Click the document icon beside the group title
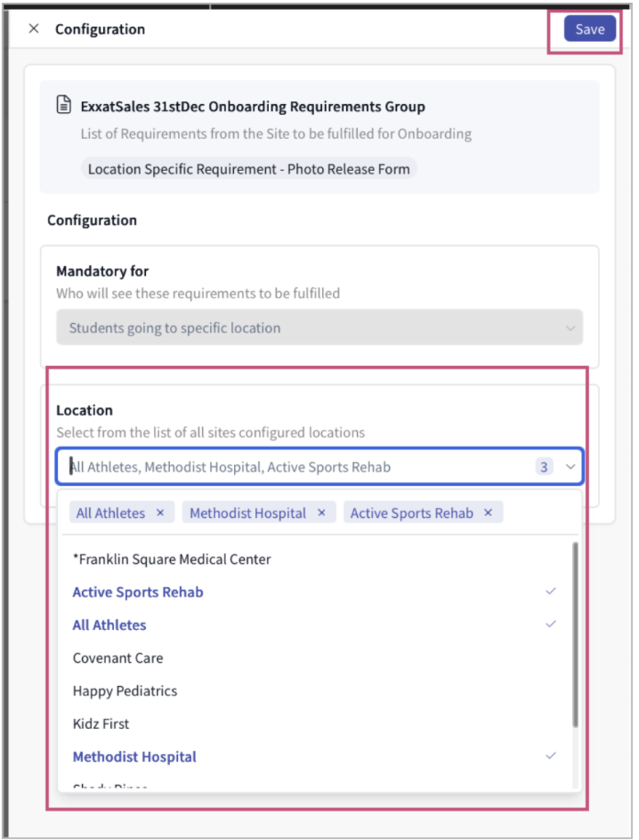 tap(64, 106)
